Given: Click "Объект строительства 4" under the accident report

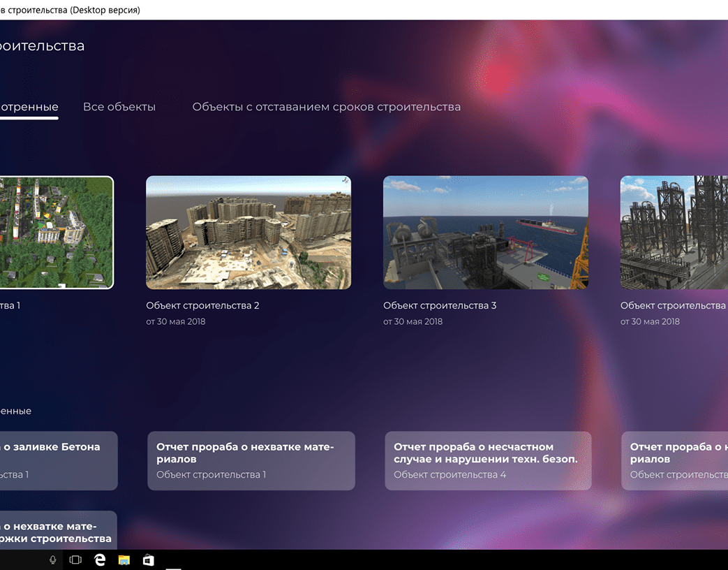Looking at the screenshot, I should click(450, 475).
